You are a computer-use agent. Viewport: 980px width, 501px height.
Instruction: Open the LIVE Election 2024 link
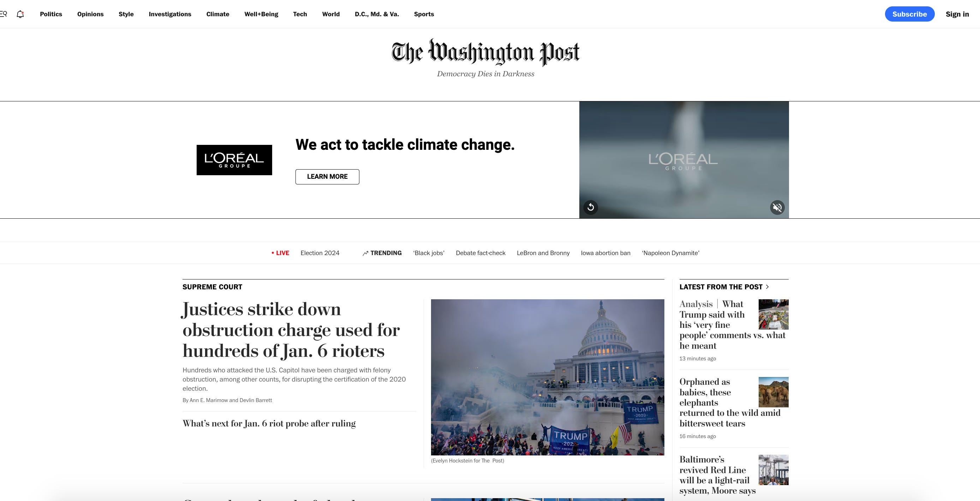pos(305,253)
